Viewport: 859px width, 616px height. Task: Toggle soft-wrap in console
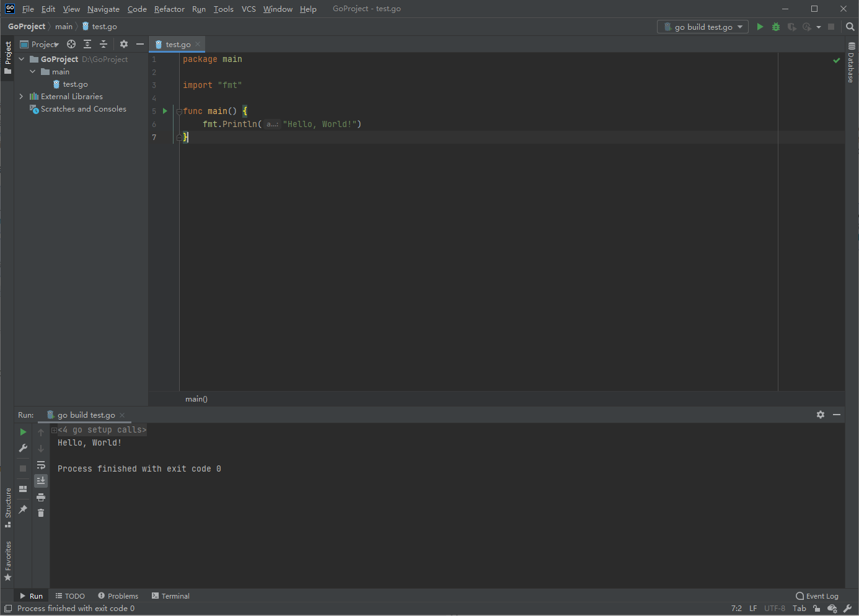click(x=41, y=465)
